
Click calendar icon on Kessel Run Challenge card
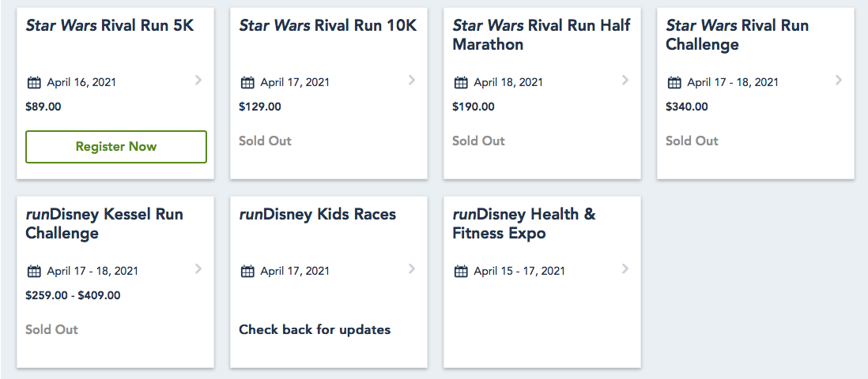click(34, 271)
